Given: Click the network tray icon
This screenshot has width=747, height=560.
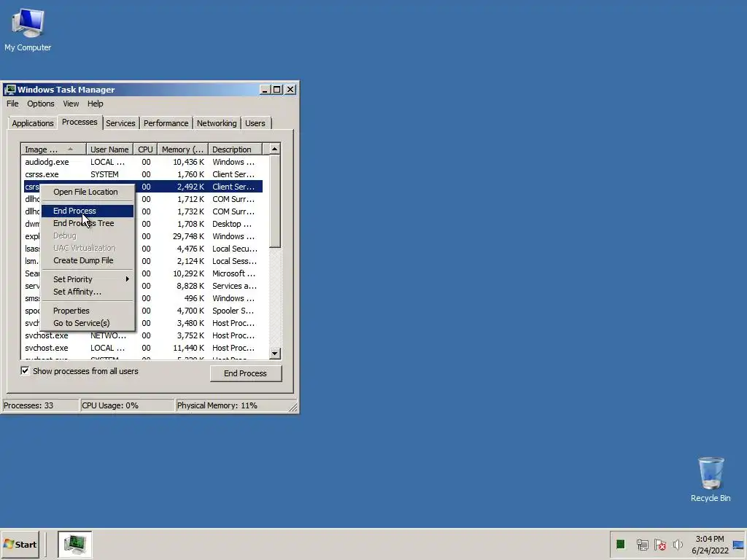Looking at the screenshot, I should point(642,544).
